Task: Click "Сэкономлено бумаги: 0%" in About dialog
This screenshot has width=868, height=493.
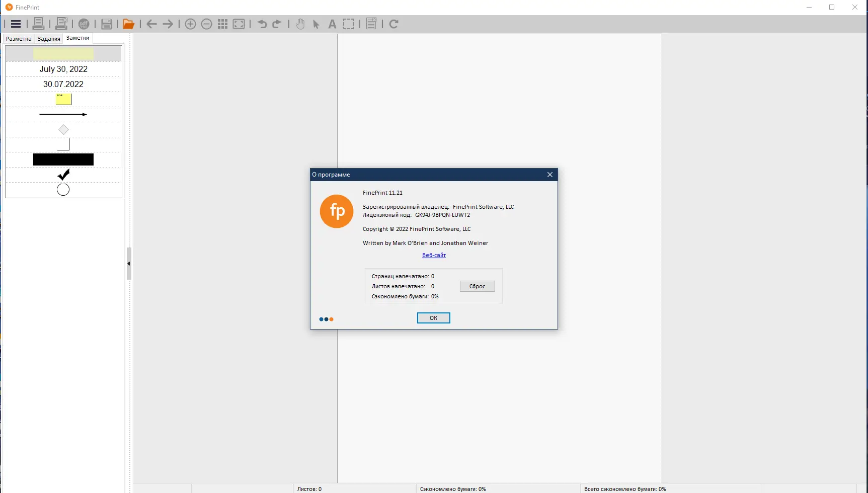Action: [x=405, y=296]
